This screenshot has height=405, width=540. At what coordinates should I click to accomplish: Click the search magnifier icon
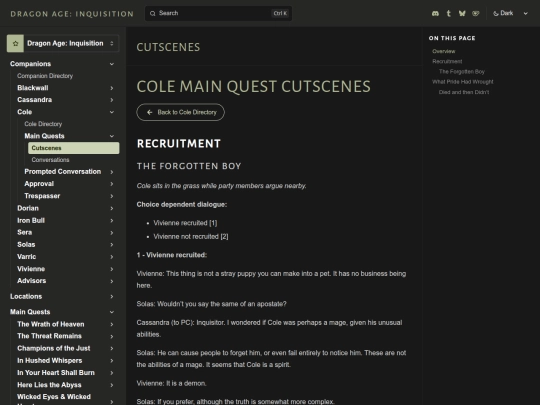(153, 13)
